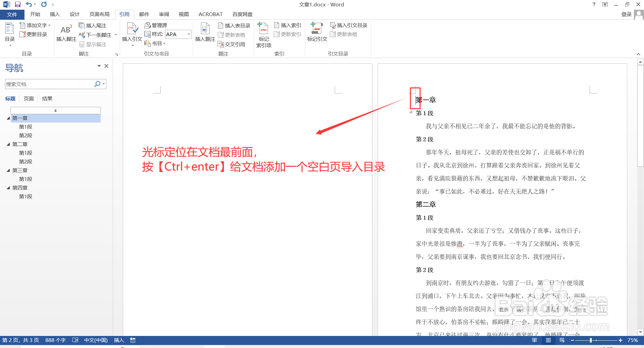Click the 75% zoom level

pos(633,340)
